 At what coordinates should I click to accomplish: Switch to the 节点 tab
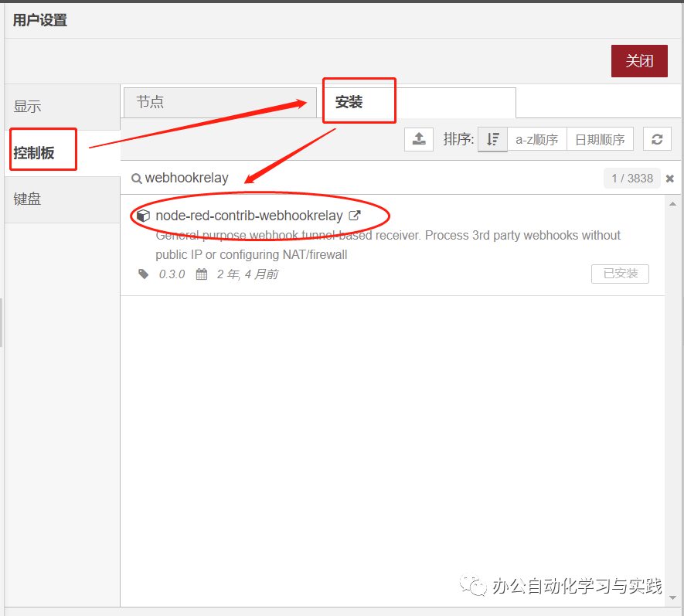(219, 103)
